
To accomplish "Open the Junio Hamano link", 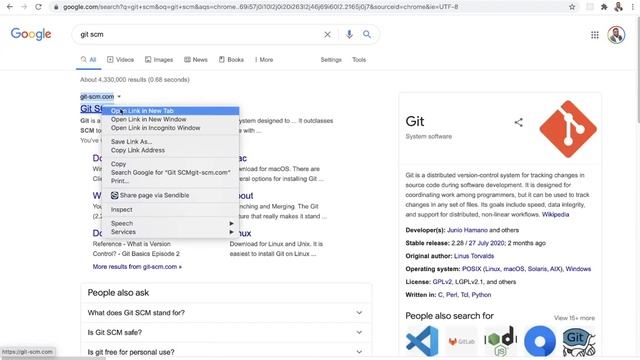I will (467, 230).
